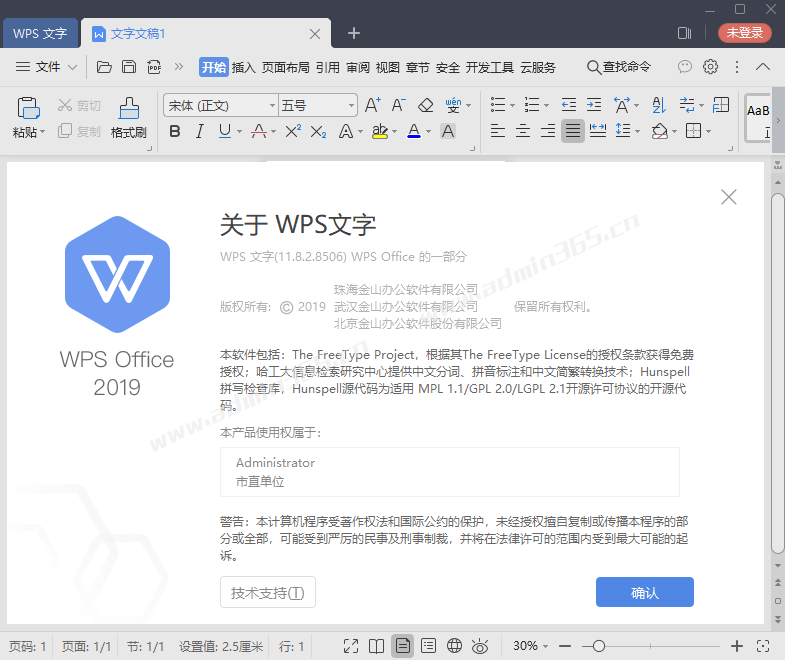Zoom in with the plus button
Screen dimensions: 785x660
(x=736, y=646)
